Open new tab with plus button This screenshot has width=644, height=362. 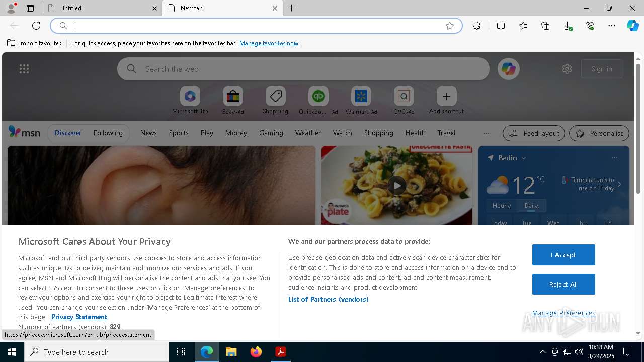click(x=292, y=8)
